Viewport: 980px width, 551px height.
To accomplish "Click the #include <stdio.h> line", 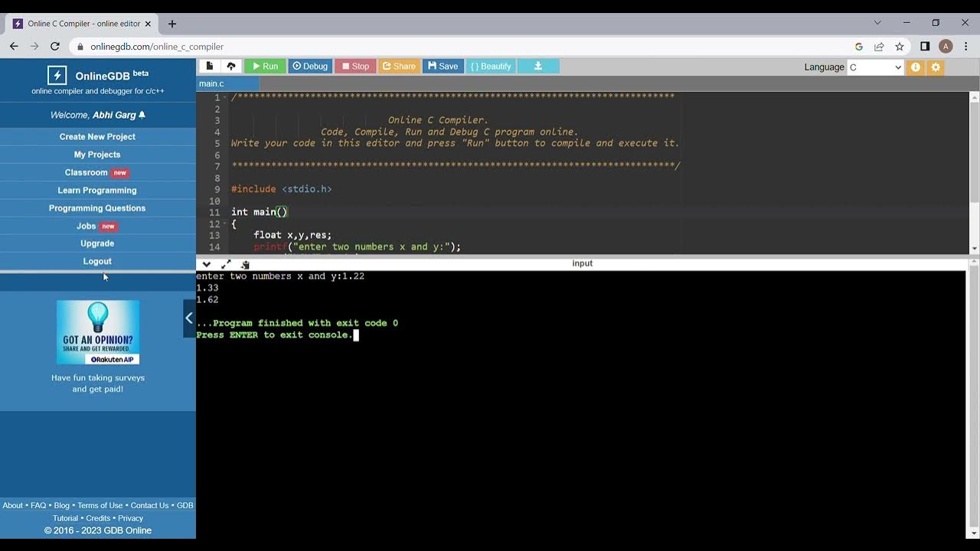I will 281,189.
